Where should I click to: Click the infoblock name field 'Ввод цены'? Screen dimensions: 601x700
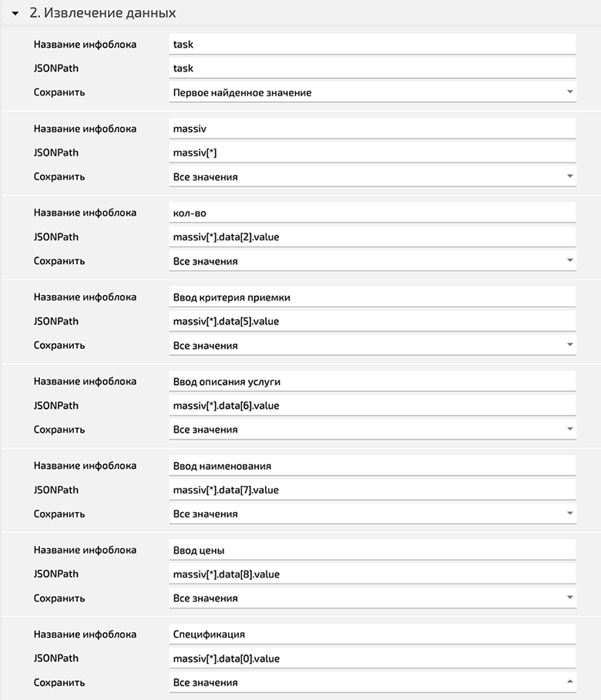372,550
